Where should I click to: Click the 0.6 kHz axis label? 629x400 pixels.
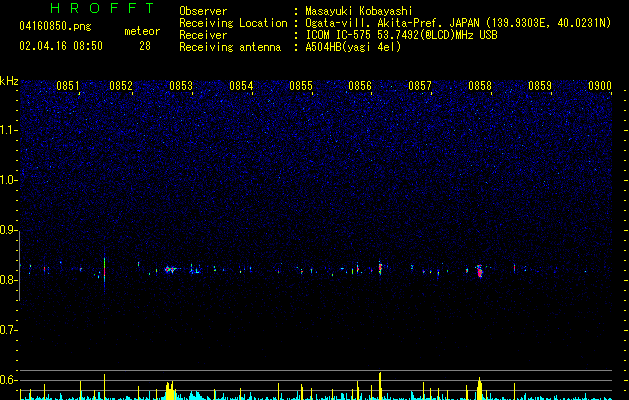[9, 380]
